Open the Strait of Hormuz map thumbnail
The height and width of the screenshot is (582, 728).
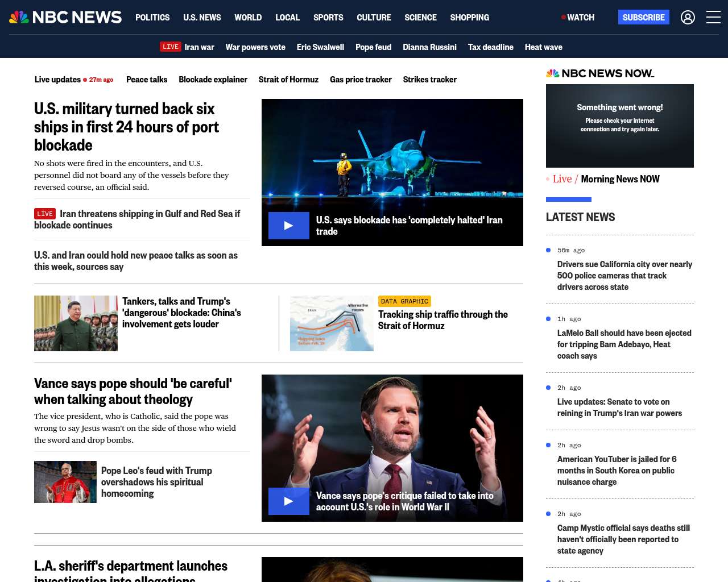click(332, 323)
